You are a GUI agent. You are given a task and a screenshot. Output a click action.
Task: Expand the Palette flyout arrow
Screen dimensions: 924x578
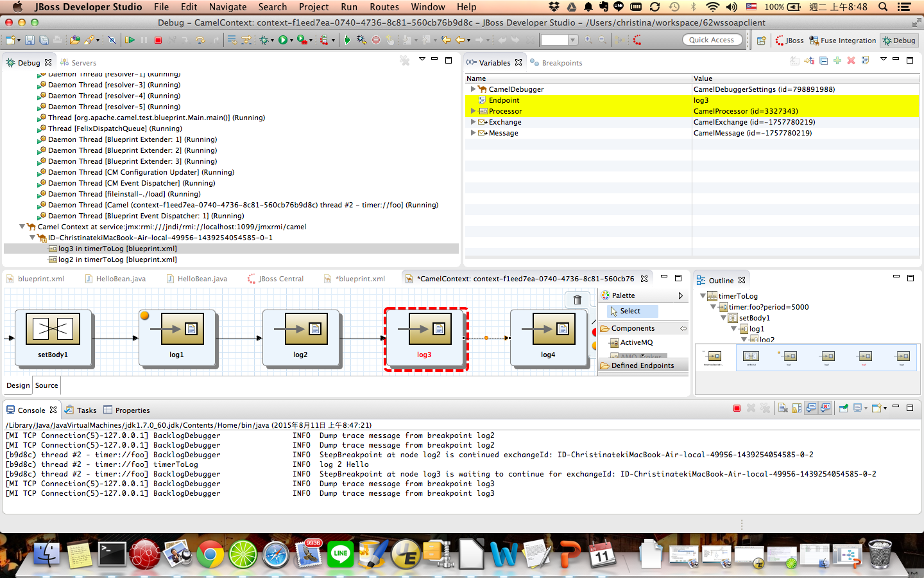click(681, 295)
